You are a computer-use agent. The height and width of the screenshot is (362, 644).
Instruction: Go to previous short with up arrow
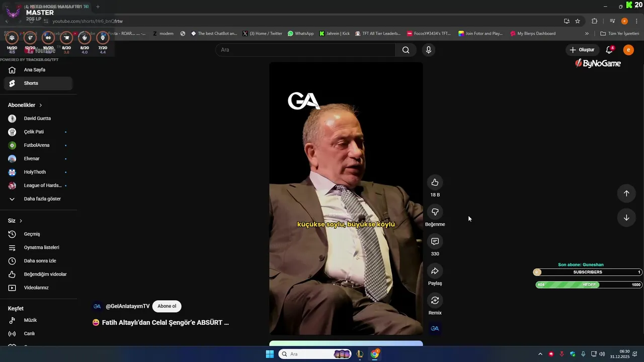(x=626, y=194)
